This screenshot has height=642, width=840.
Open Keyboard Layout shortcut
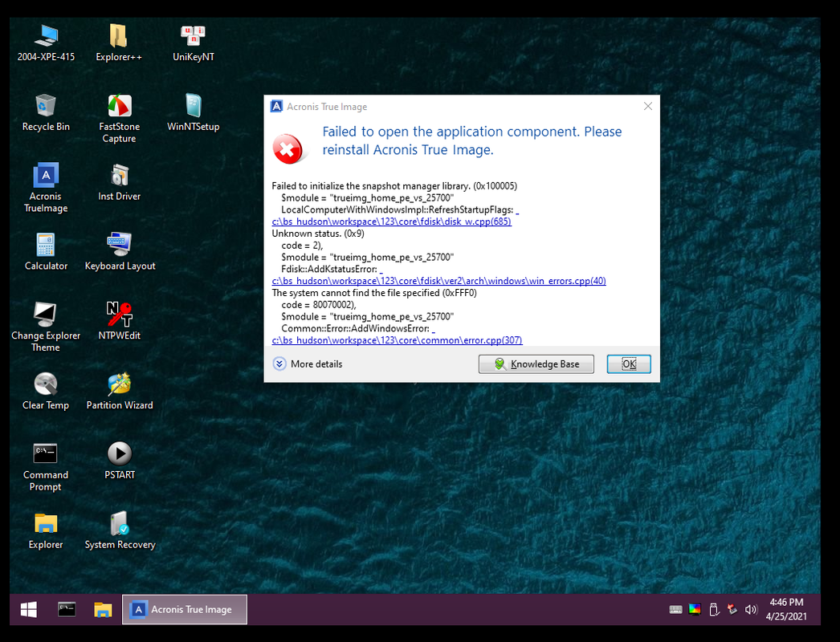(120, 252)
